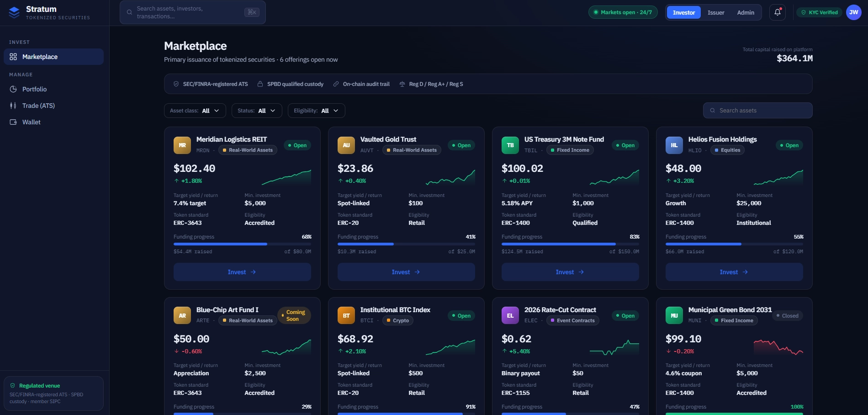Invest in US Treasury 3M Note Fund
The image size is (868, 415).
(x=570, y=272)
